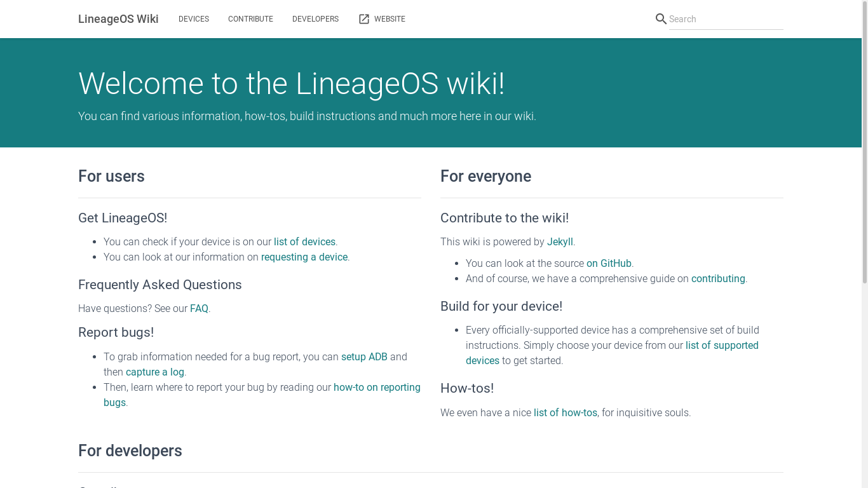
Task: Click the 'Frequently Asked Questions' subheading
Action: pos(160,285)
